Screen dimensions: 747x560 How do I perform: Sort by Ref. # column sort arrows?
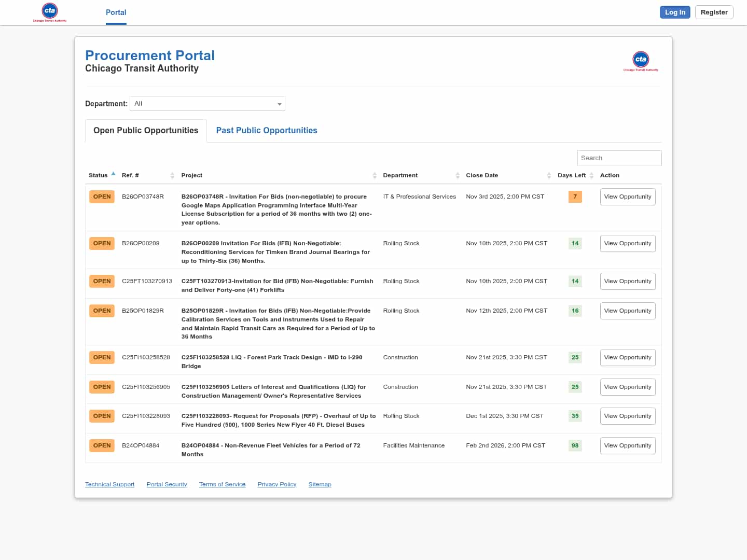pos(172,176)
